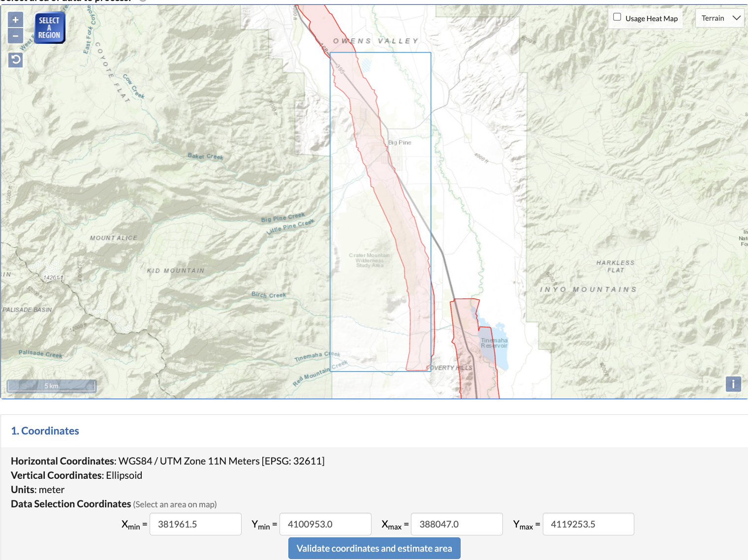Click the Tinemaha Creek map label
Screen dimensions: 748x560
[317, 356]
